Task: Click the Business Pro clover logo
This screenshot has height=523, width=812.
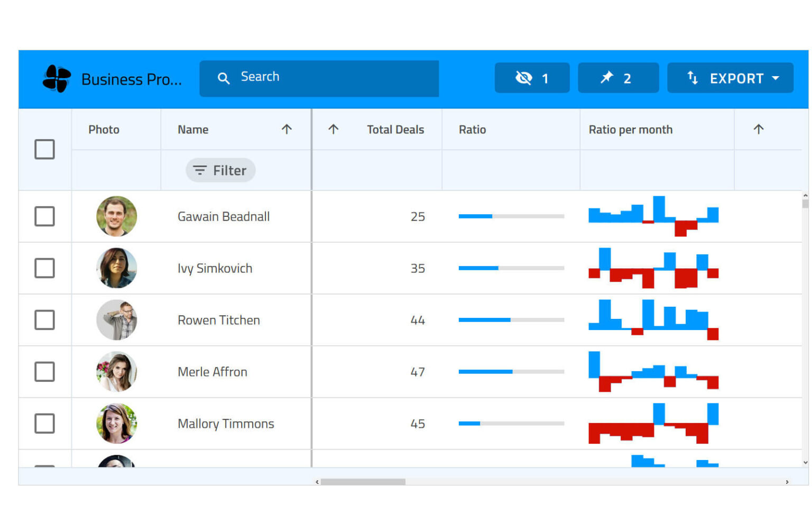Action: click(x=57, y=78)
